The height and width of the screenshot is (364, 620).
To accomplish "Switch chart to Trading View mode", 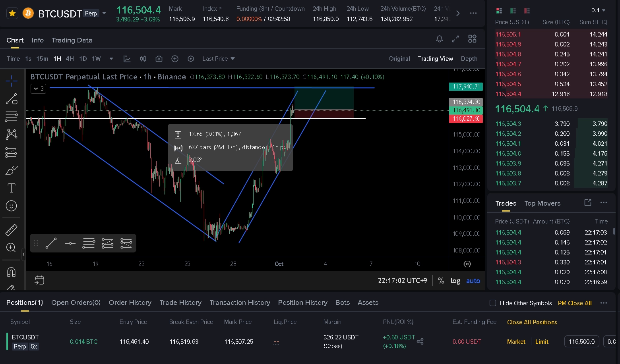I will tap(435, 59).
